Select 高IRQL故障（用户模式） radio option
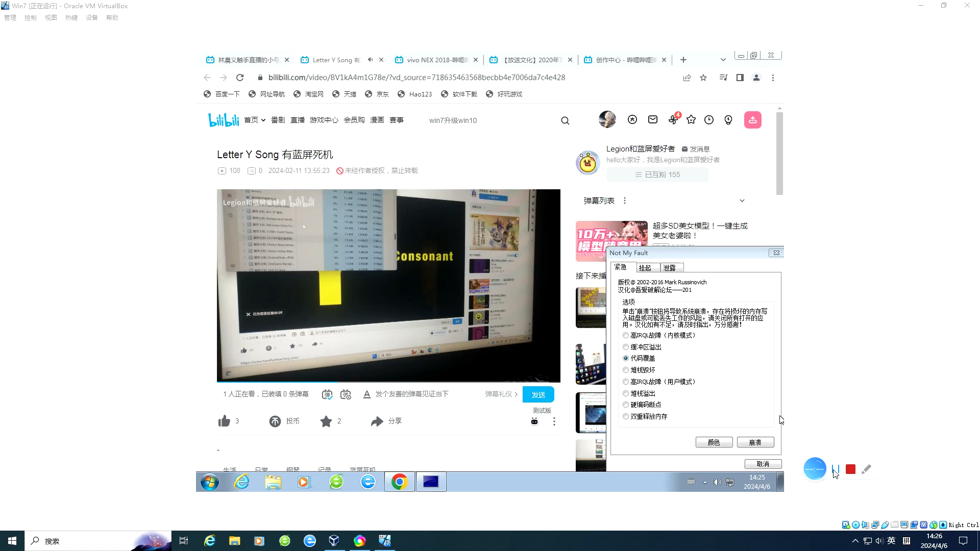This screenshot has width=980, height=551. 626,382
